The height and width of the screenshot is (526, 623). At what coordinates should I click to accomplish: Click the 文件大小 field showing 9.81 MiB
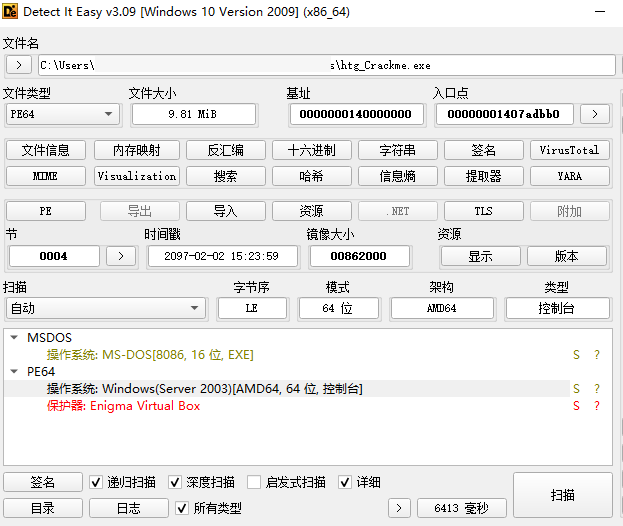click(193, 114)
